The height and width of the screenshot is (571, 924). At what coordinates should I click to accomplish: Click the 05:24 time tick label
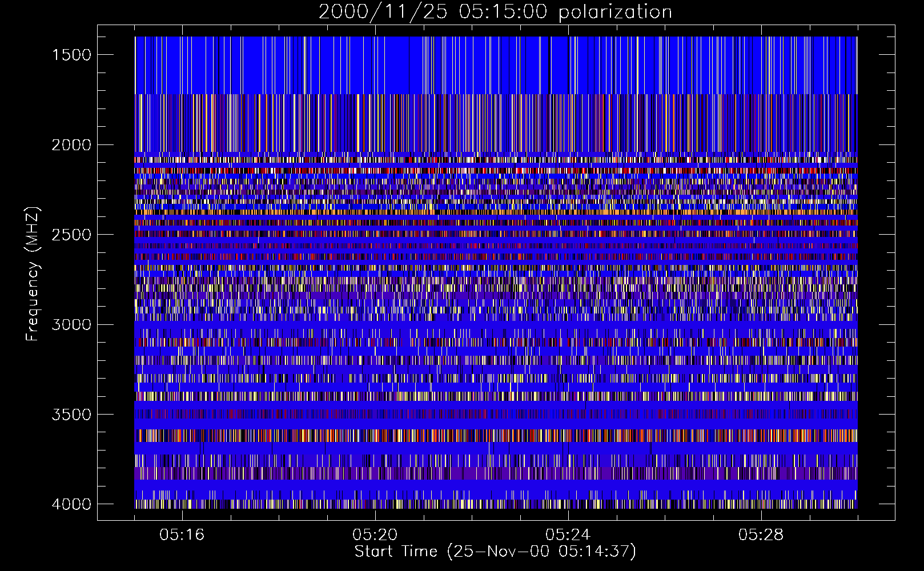pyautogui.click(x=568, y=535)
